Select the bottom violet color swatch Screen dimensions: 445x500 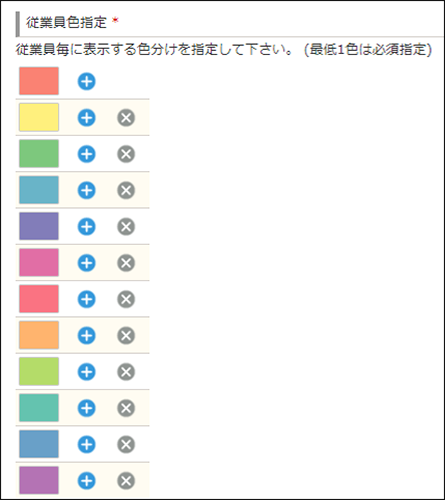(x=39, y=481)
